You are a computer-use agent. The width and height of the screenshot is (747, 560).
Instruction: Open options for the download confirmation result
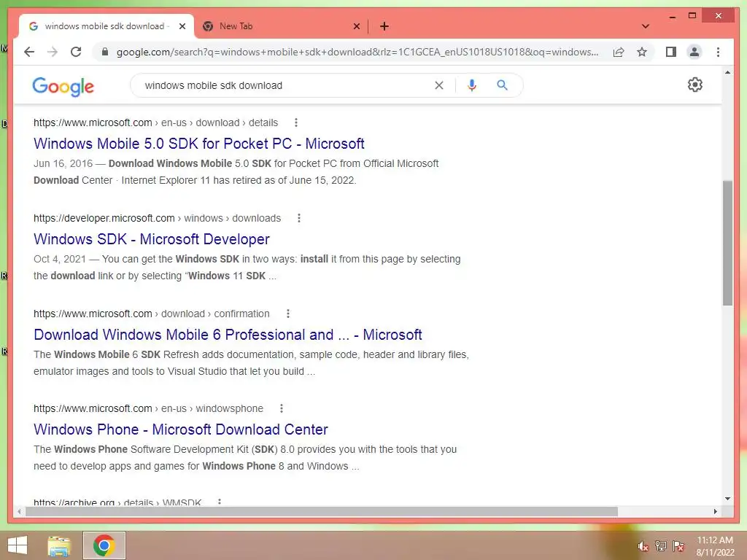pos(287,314)
